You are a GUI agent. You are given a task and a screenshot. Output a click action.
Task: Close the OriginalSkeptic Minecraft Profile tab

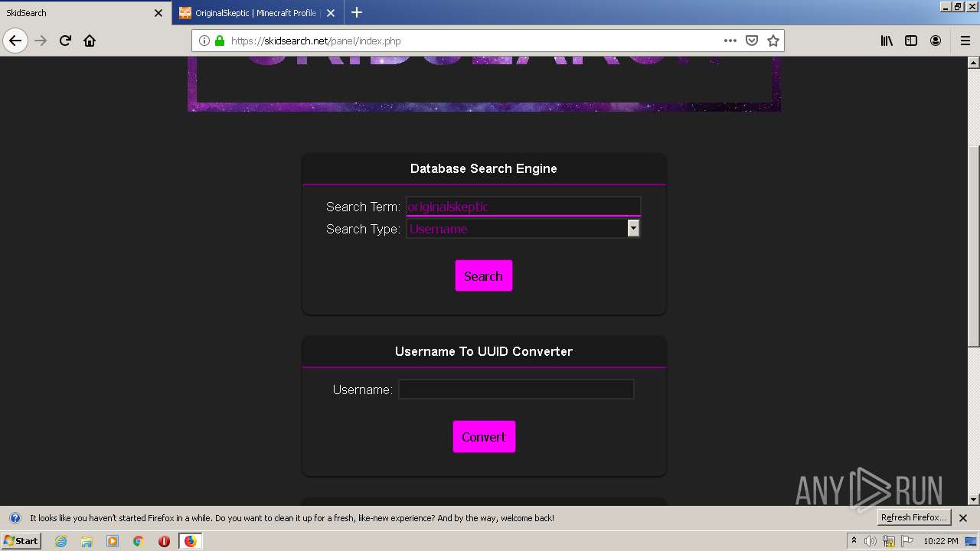331,13
